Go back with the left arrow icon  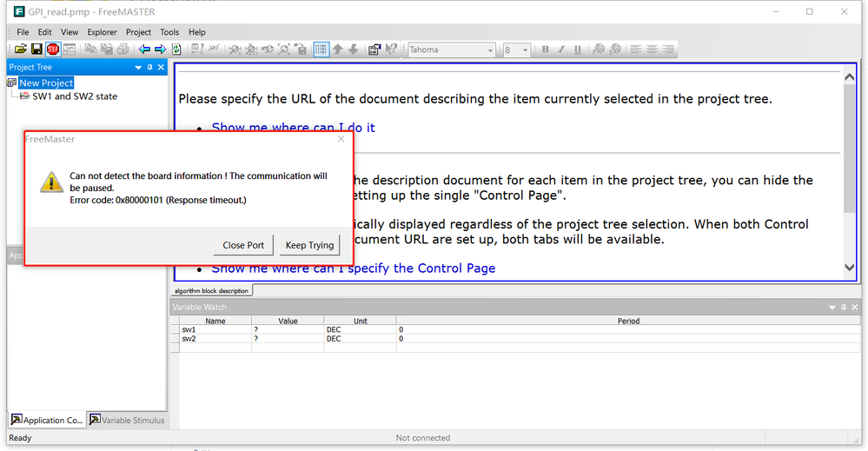tap(144, 50)
